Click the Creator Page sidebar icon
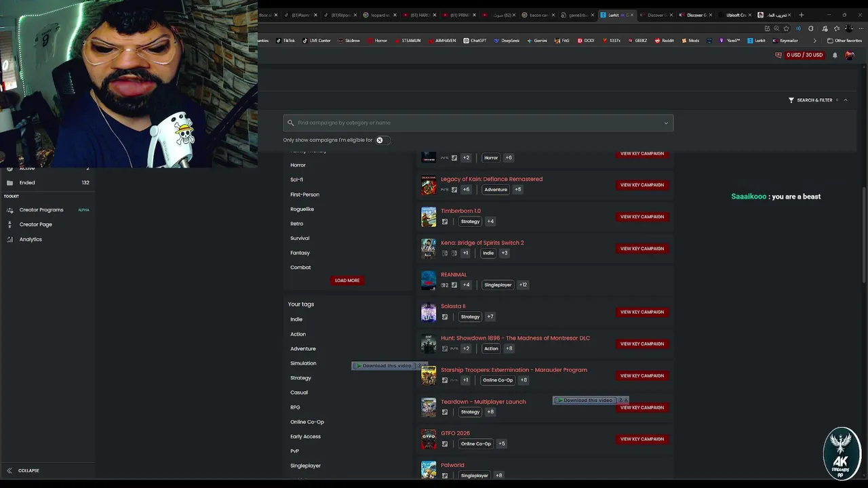 click(9, 224)
